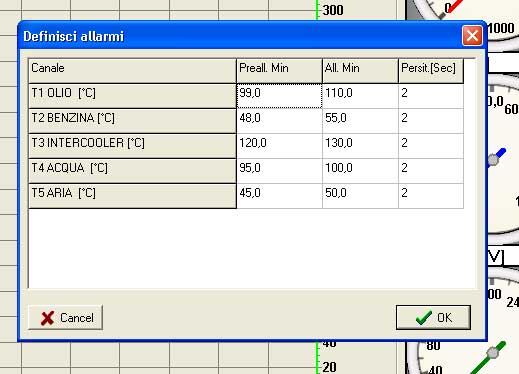Viewport: 519px width, 374px height.
Task: Click the Persit.[Sec] column header
Action: pos(431,71)
